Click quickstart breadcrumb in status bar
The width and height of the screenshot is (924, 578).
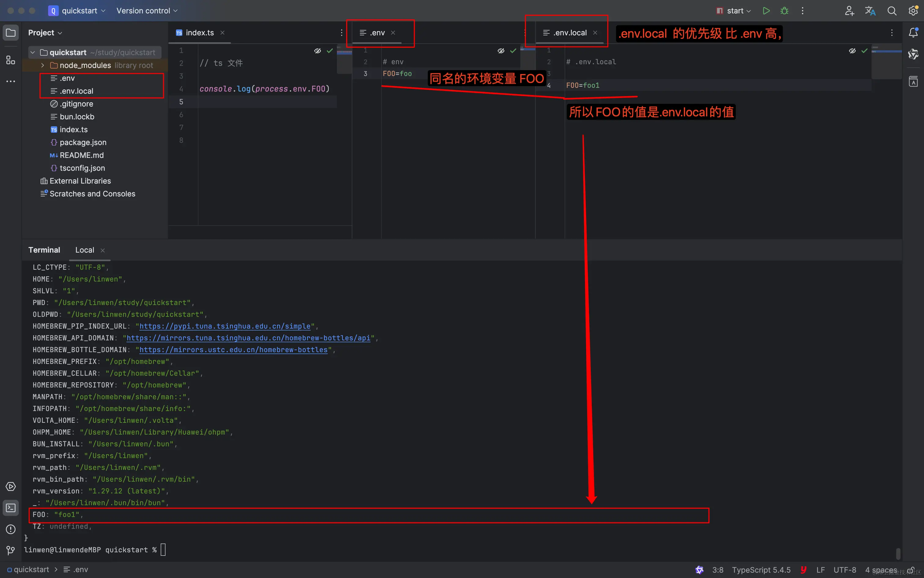click(x=28, y=569)
